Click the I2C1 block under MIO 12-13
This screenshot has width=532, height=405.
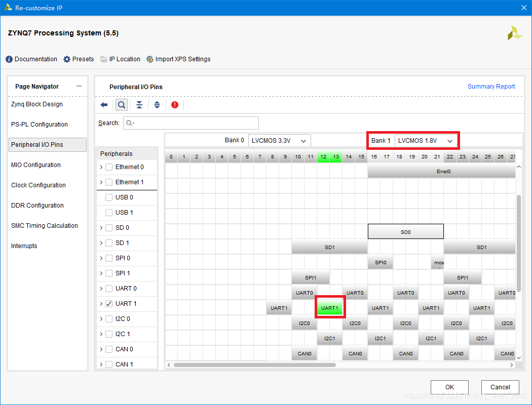[x=329, y=338]
